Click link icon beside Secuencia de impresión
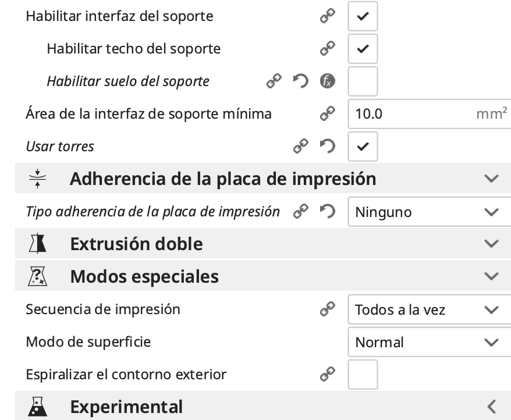This screenshot has height=420, width=511. point(328,309)
